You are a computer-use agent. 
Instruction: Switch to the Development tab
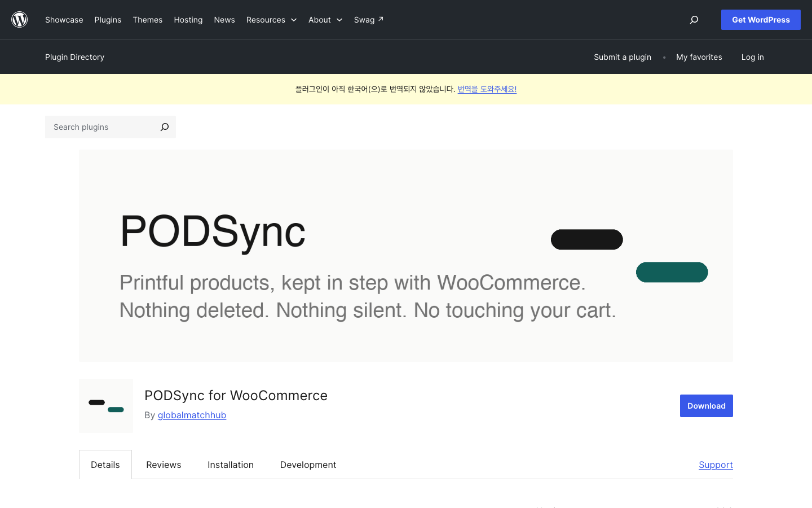pos(308,465)
